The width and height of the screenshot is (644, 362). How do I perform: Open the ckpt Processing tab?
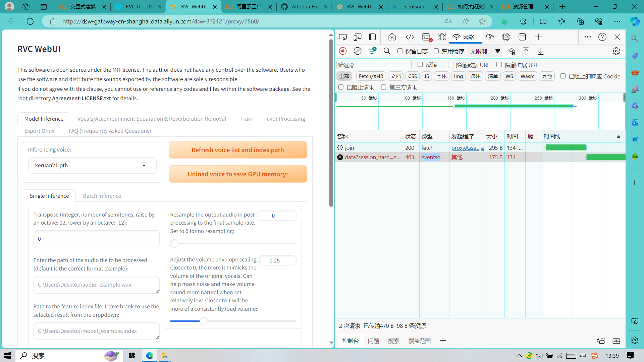286,119
